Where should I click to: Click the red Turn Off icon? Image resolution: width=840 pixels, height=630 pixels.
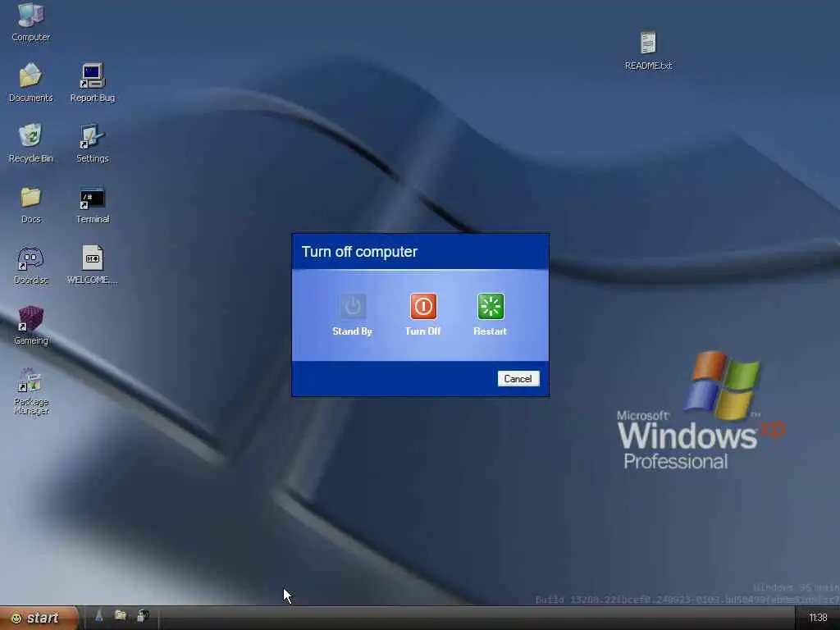point(423,306)
